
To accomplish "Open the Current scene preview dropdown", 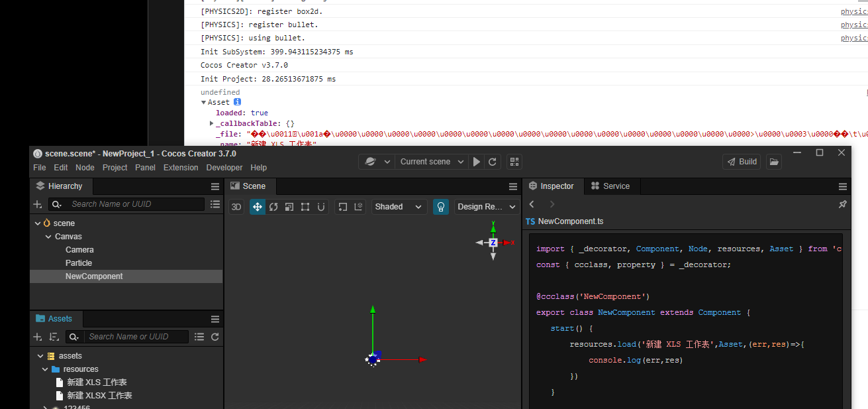I will click(x=432, y=162).
